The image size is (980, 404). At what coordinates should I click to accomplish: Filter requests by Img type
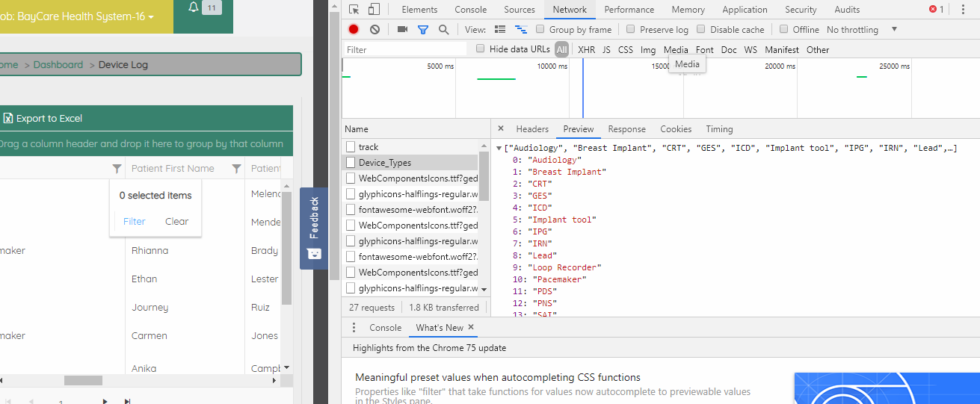(x=648, y=49)
